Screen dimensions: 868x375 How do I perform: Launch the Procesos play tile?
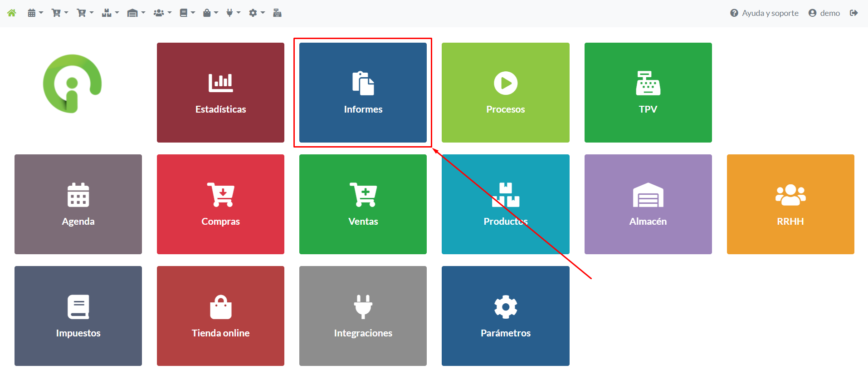pyautogui.click(x=505, y=93)
